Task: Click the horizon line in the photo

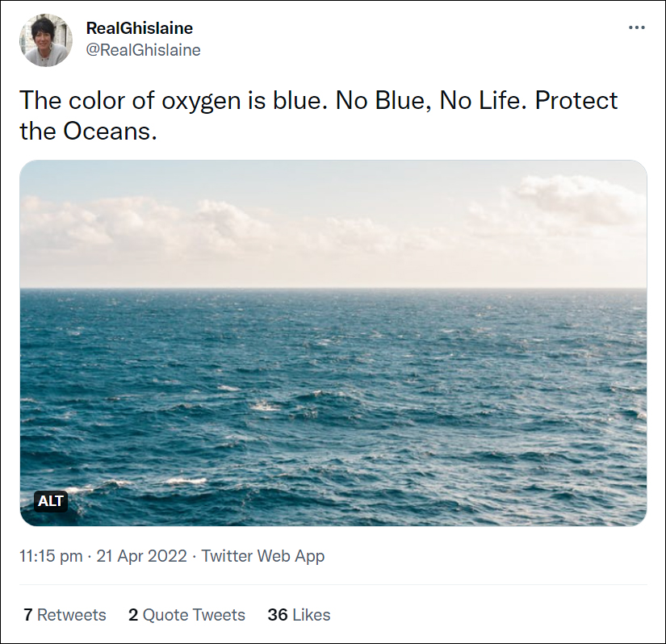Action: point(333,288)
